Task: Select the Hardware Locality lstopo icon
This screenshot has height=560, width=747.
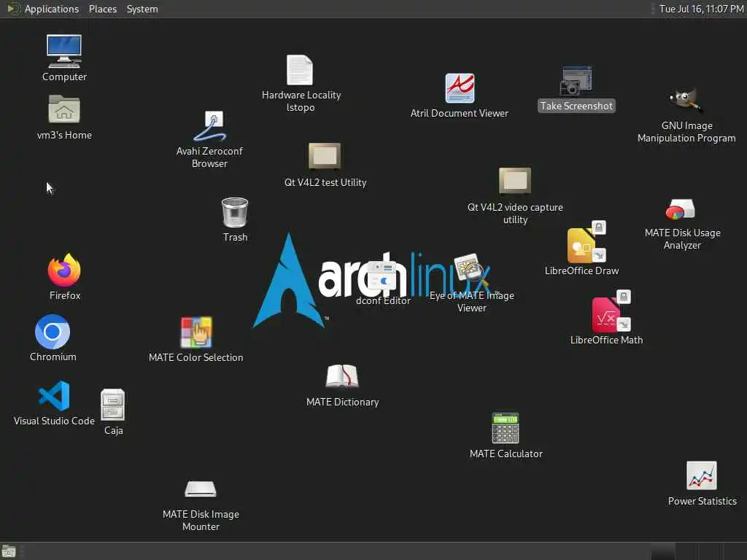Action: pyautogui.click(x=300, y=70)
